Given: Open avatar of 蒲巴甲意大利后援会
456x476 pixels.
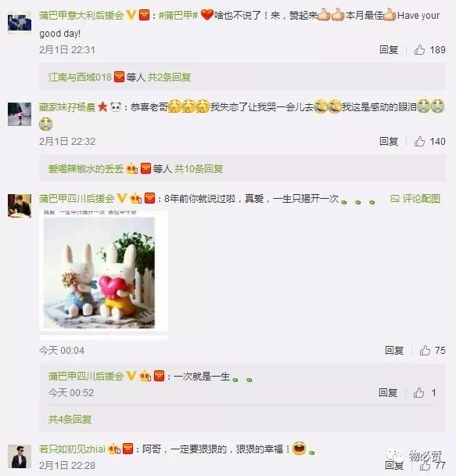Looking at the screenshot, I should click(x=20, y=23).
